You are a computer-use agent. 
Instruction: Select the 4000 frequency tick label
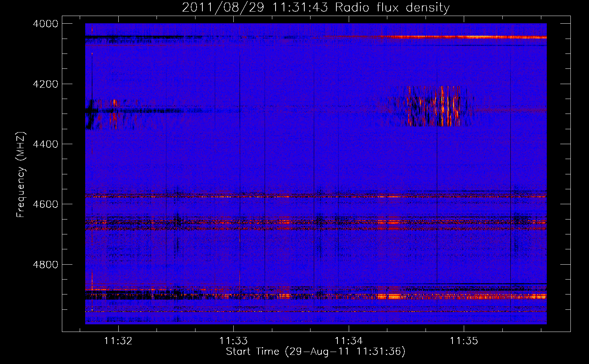pyautogui.click(x=46, y=24)
